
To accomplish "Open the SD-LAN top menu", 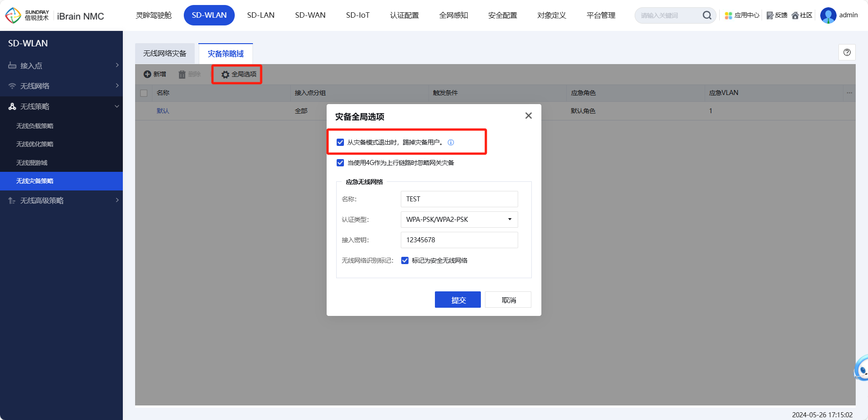I will click(x=261, y=15).
